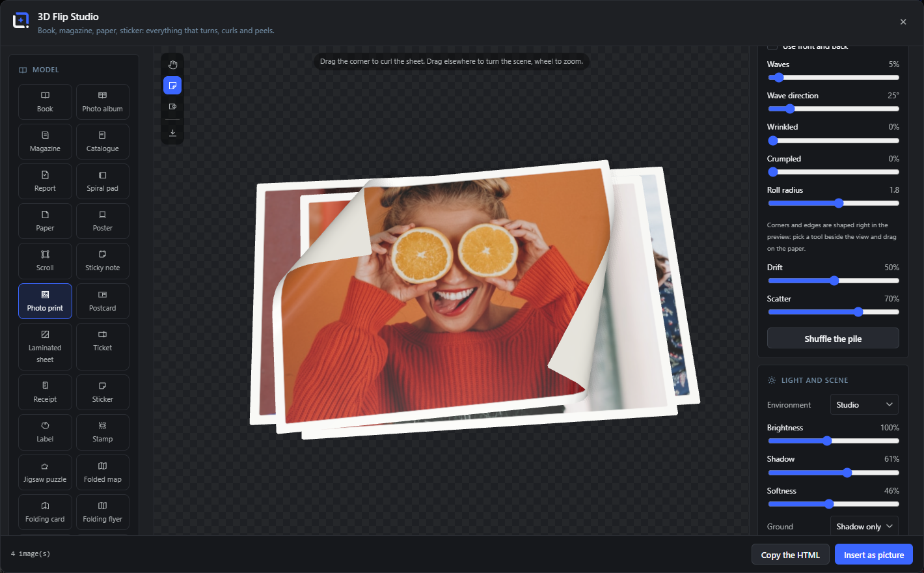Select the Folding flyer model
Screen dimensions: 924x573
(x=103, y=512)
